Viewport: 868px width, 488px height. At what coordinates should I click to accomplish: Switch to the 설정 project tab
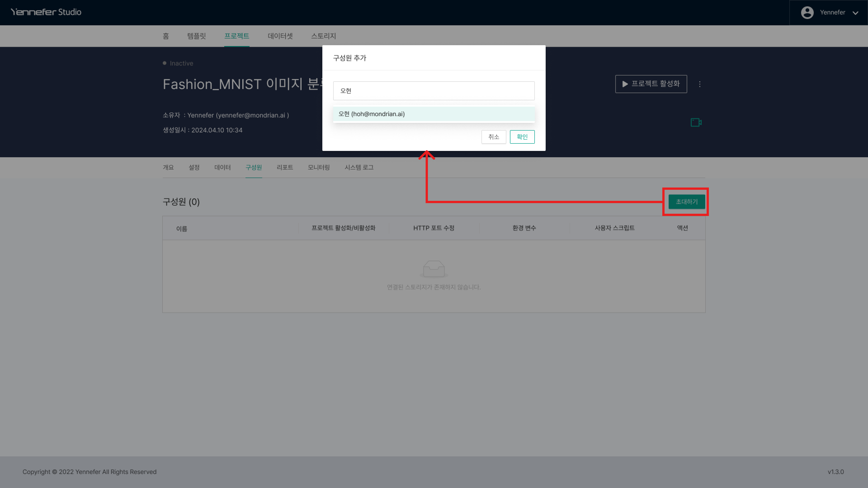[x=194, y=167]
